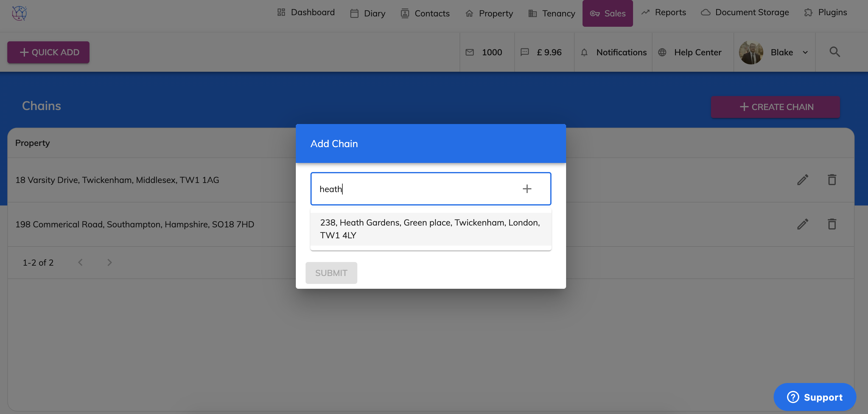Click trash icon for 18 Varsity Drive
Viewport: 868px width, 414px height.
[x=831, y=180]
